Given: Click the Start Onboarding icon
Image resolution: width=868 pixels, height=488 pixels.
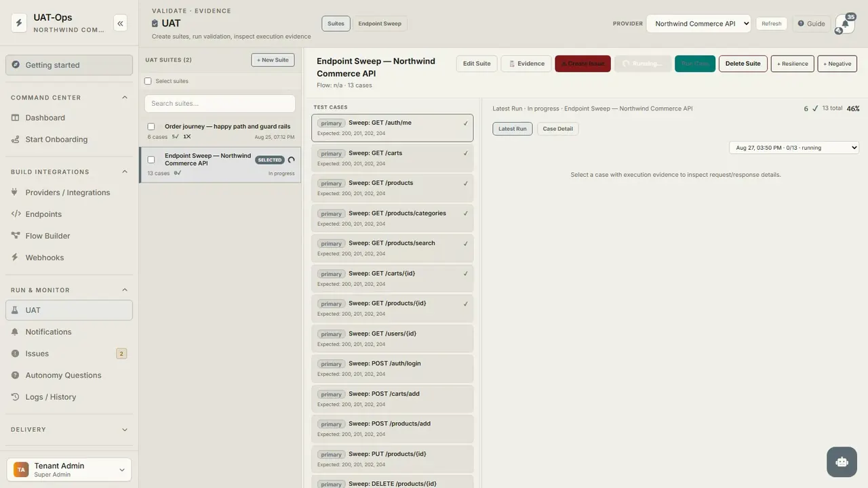Looking at the screenshot, I should (x=16, y=140).
